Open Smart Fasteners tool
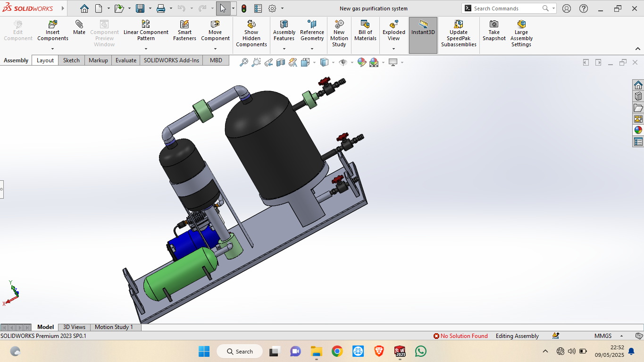The height and width of the screenshot is (362, 644). (x=184, y=31)
